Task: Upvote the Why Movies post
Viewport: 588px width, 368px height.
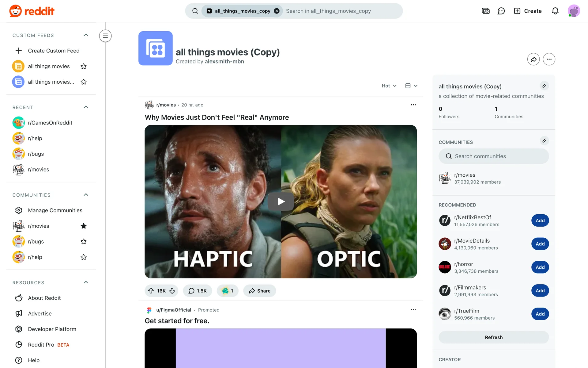Action: pos(151,291)
